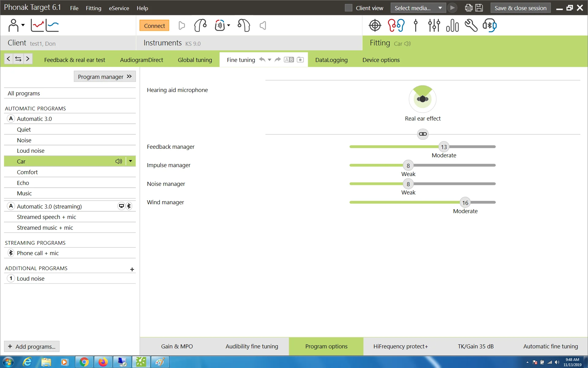Open the wrench tools icon
The image size is (588, 368).
pos(471,25)
